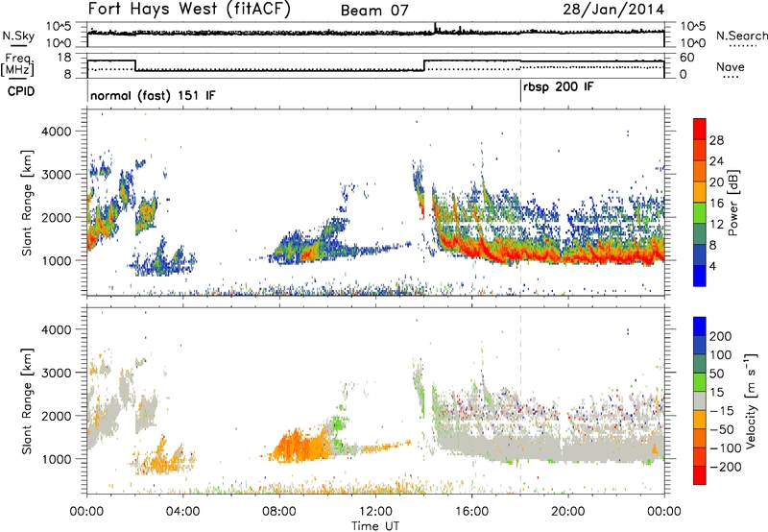Click the 'Time UT' axis label
Screen dimensions: 768x532
375,526
